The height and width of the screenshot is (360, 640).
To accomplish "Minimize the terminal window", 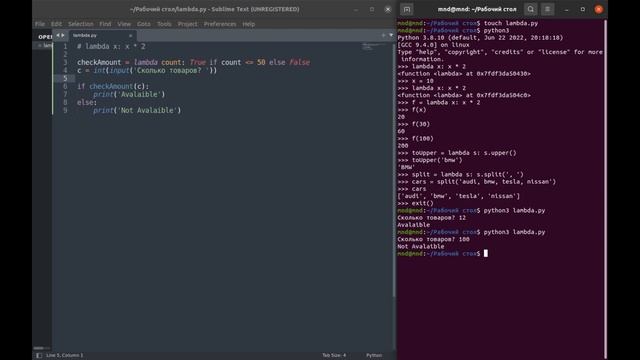I will coord(566,9).
